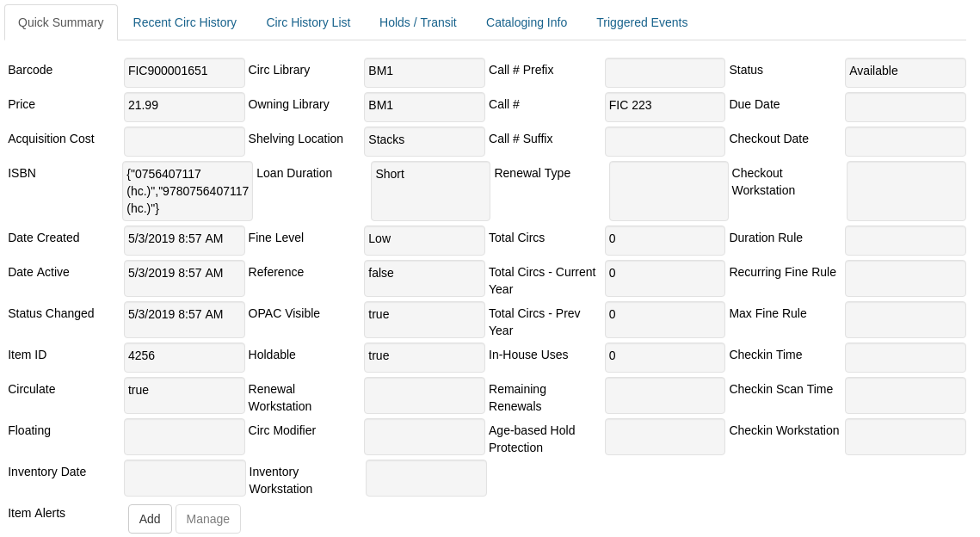The image size is (980, 537).
Task: Open the Triggered Events tab
Action: click(x=642, y=22)
